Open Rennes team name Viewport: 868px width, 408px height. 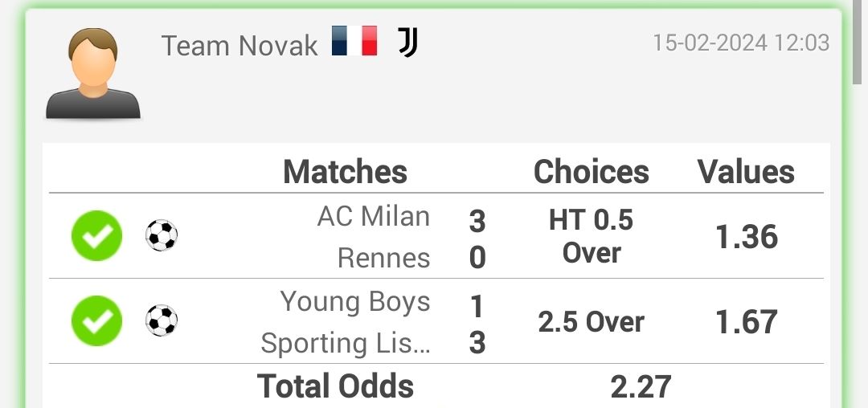(383, 258)
